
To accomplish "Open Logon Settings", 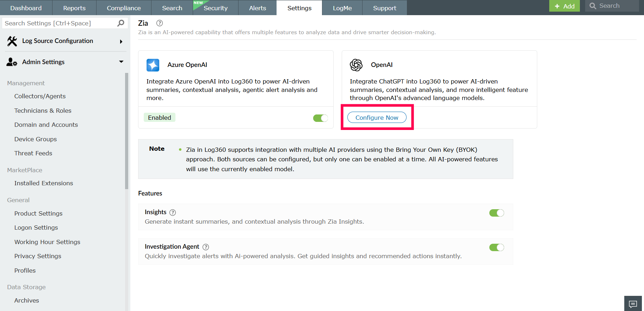I will pos(36,228).
